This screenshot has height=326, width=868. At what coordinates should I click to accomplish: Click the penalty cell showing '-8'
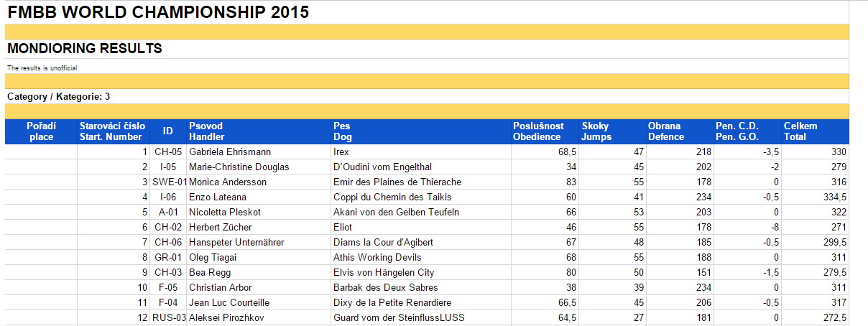click(770, 228)
